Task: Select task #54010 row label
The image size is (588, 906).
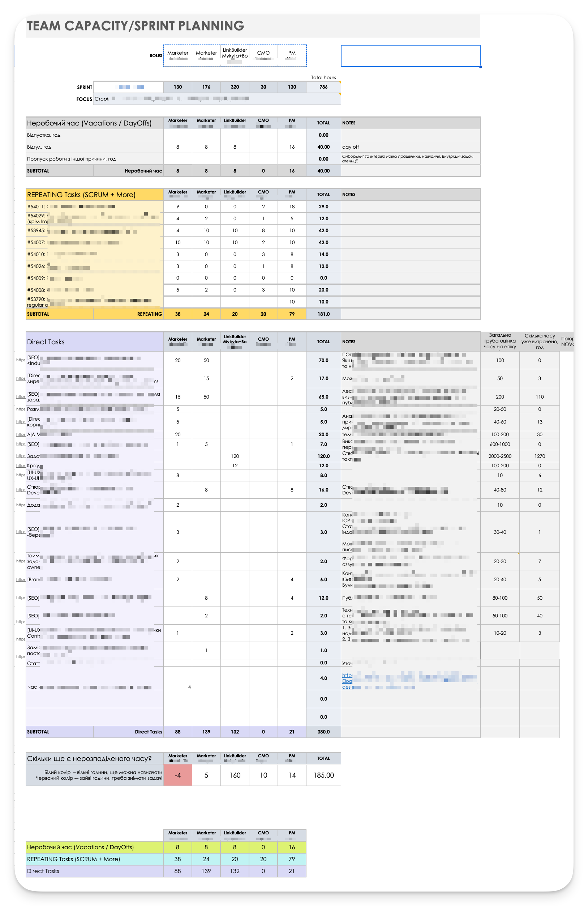Action: (x=94, y=254)
